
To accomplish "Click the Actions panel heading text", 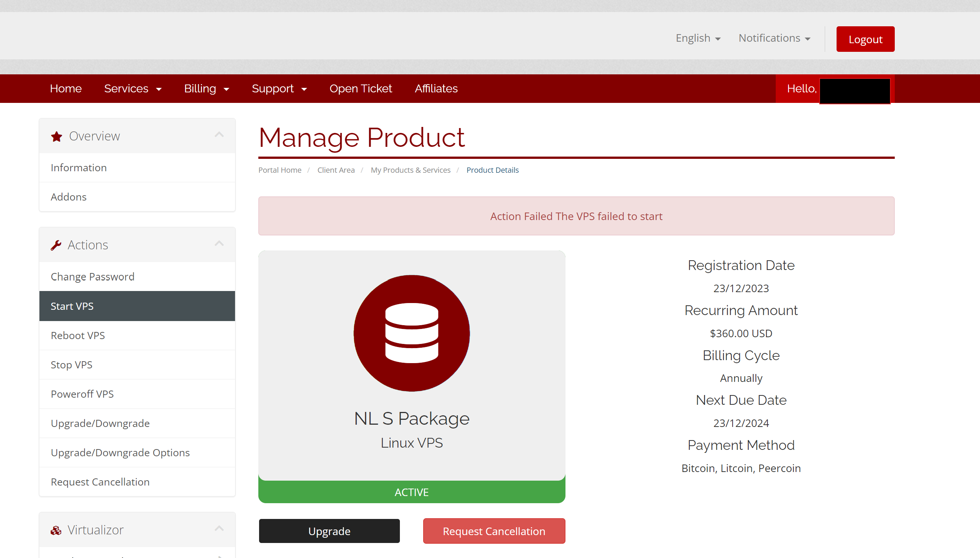I will point(88,245).
